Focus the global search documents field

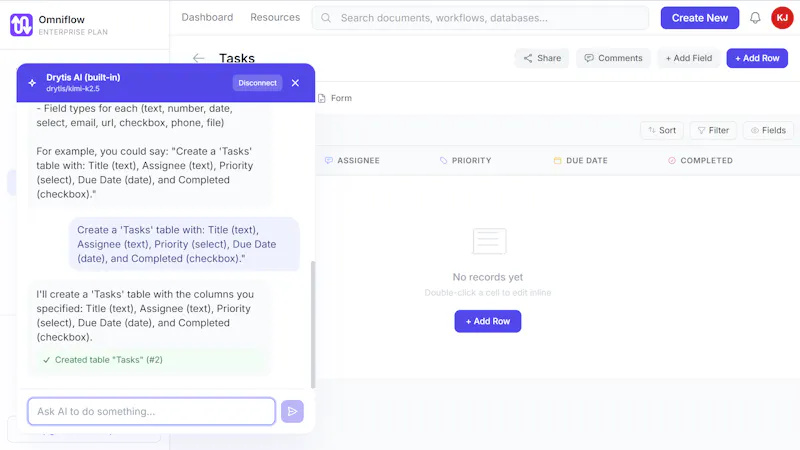coord(480,18)
